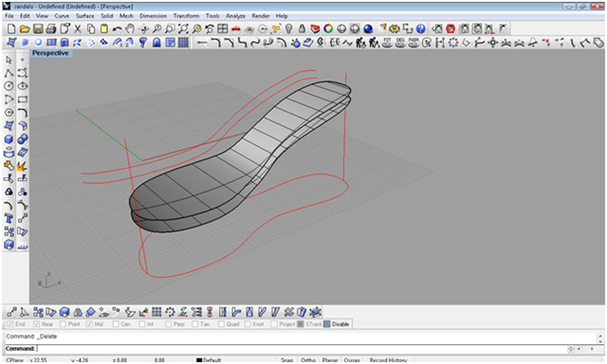The image size is (607, 364).
Task: Click the New file icon
Action: click(11, 28)
